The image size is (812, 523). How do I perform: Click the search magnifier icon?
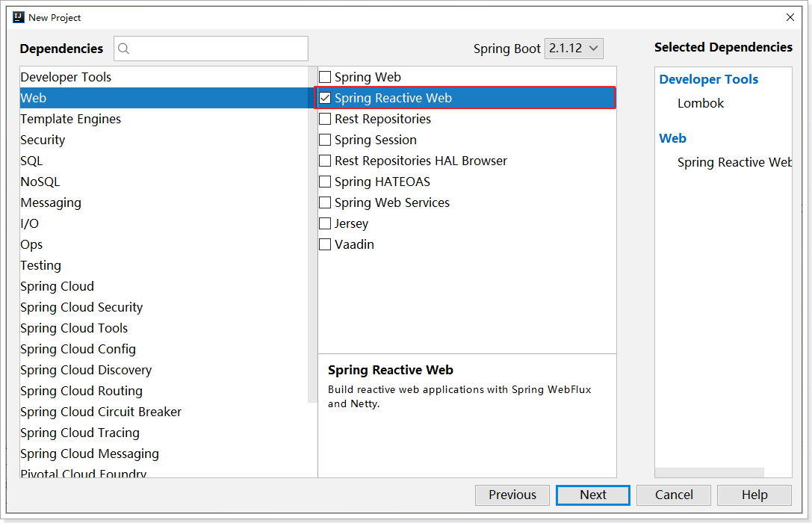tap(124, 49)
